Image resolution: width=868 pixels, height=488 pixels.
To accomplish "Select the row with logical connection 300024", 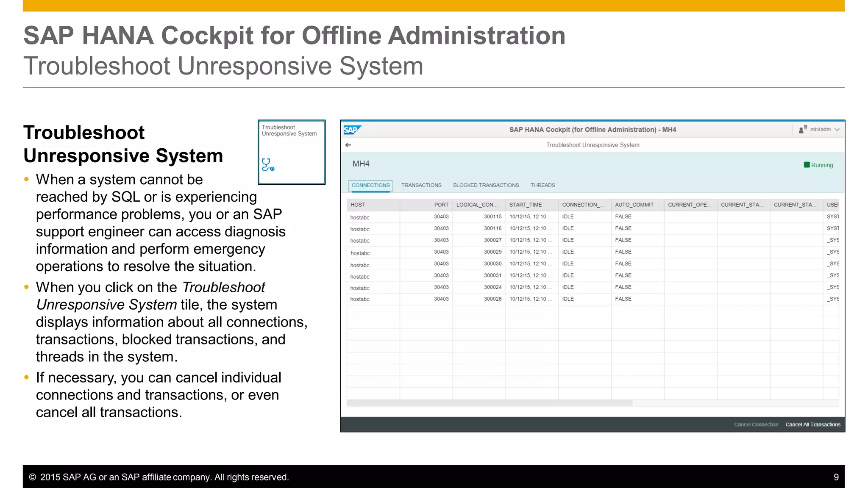I will (x=593, y=288).
